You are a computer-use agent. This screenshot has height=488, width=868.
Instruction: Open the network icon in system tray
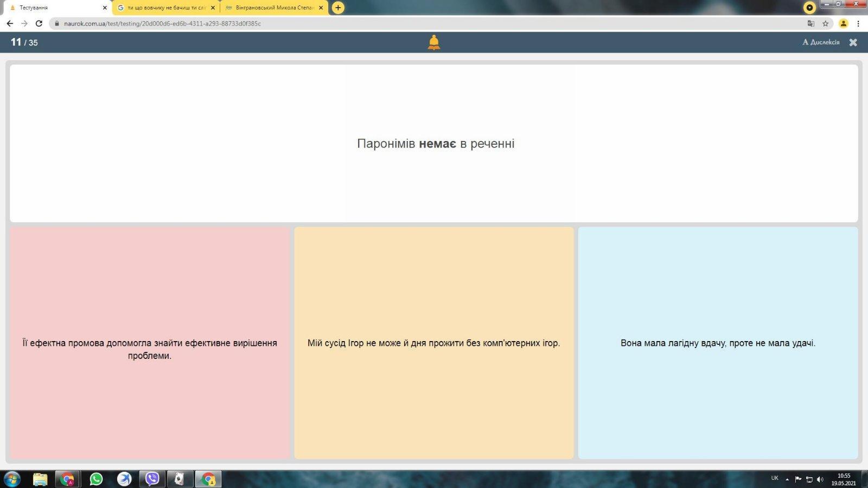pyautogui.click(x=809, y=479)
